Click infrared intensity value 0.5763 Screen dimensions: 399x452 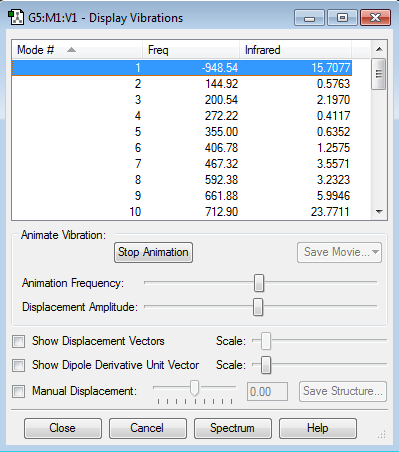[333, 84]
